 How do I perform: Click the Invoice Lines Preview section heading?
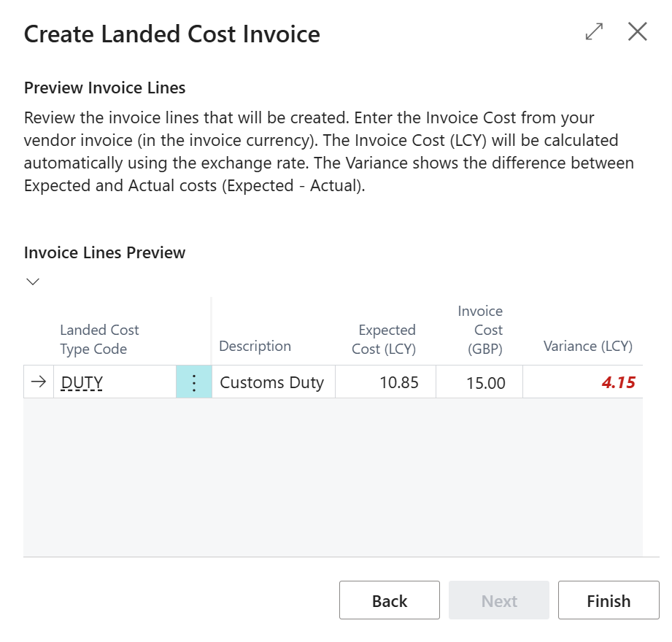tap(105, 252)
